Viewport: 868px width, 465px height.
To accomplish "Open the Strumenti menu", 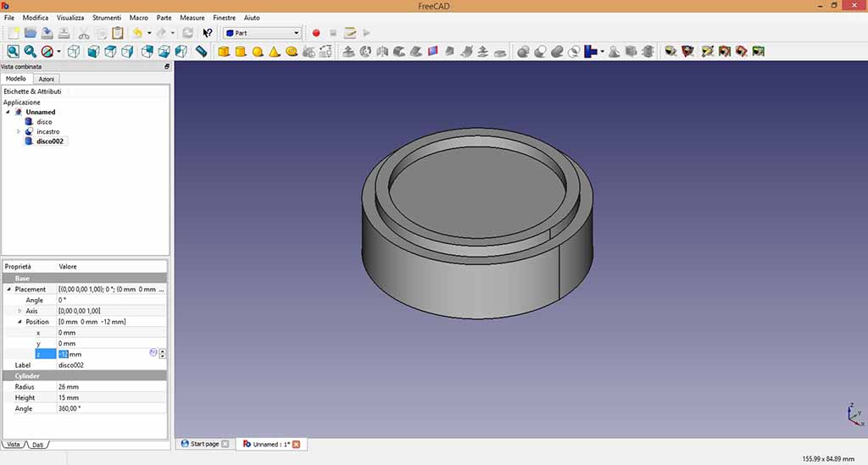I will 106,18.
